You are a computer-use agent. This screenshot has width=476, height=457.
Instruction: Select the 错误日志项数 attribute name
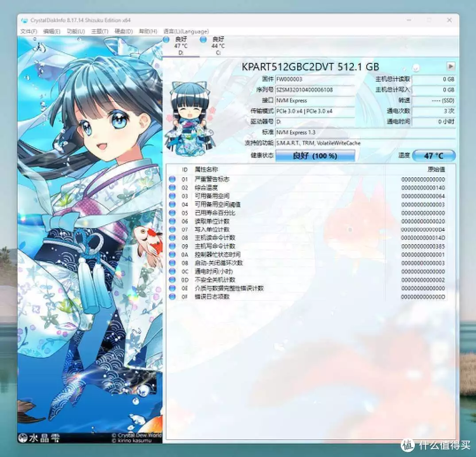point(212,296)
